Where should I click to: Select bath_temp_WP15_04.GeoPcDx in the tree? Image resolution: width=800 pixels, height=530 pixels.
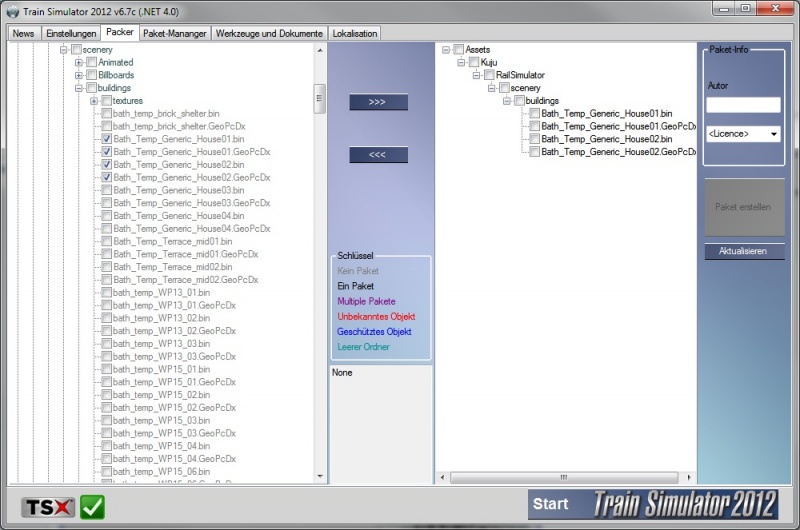[174, 459]
